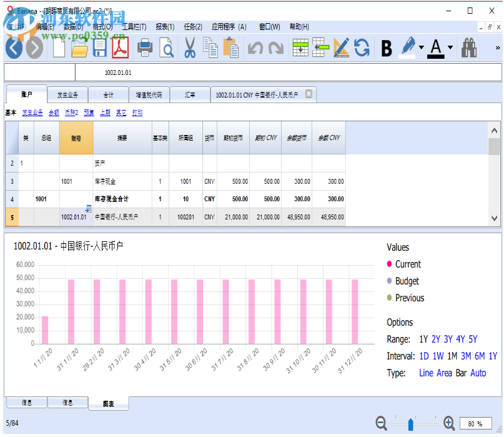Adjust the bottom zoom slider
The height and width of the screenshot is (437, 504).
pos(410,423)
